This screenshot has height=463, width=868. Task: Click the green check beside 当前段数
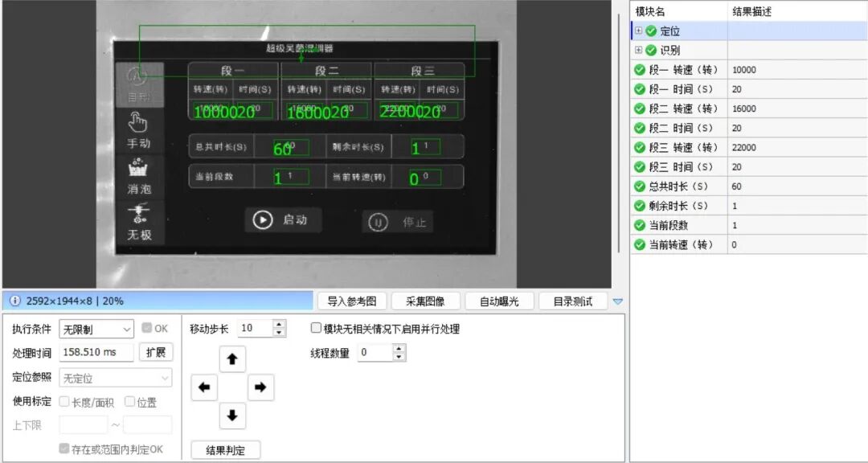(640, 225)
